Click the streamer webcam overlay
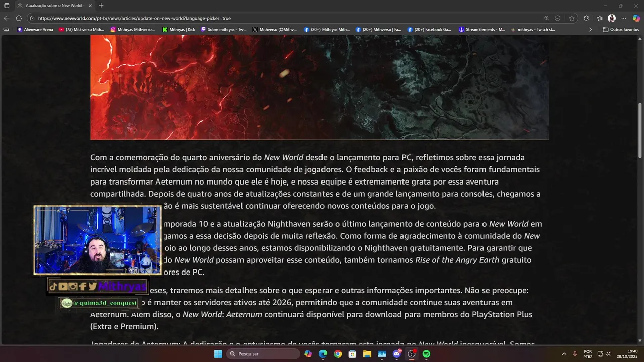644x362 pixels. (x=98, y=240)
